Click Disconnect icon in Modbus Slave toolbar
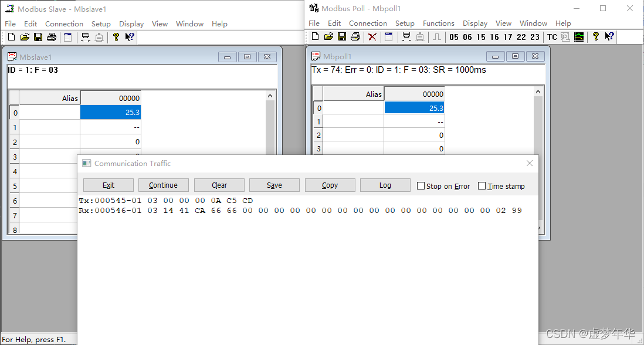The width and height of the screenshot is (644, 345). click(x=99, y=38)
